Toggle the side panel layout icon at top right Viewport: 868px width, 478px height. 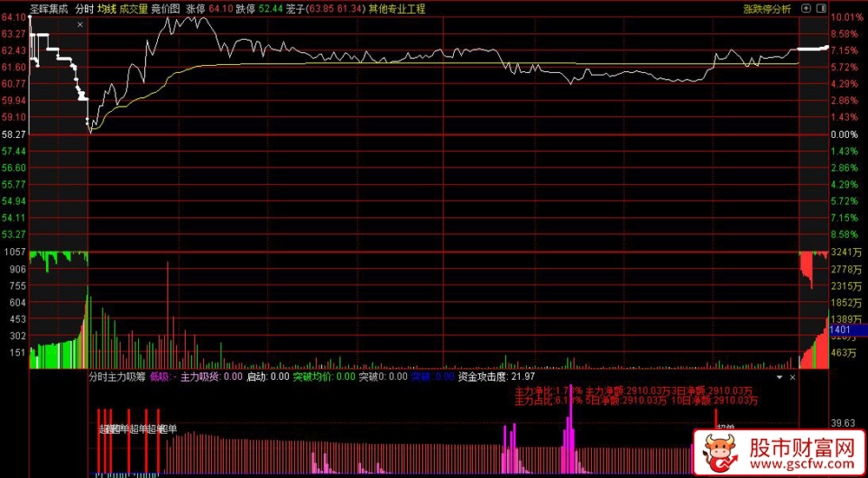(821, 9)
